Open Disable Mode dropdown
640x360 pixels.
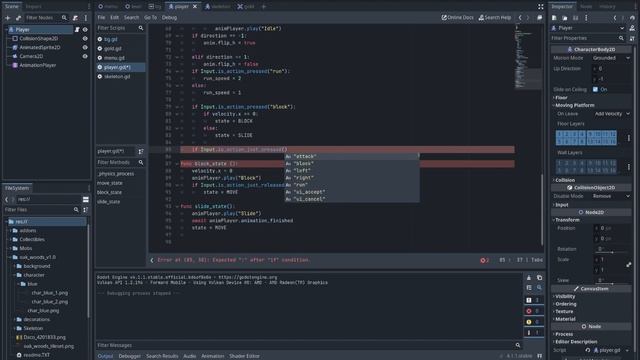coord(611,196)
